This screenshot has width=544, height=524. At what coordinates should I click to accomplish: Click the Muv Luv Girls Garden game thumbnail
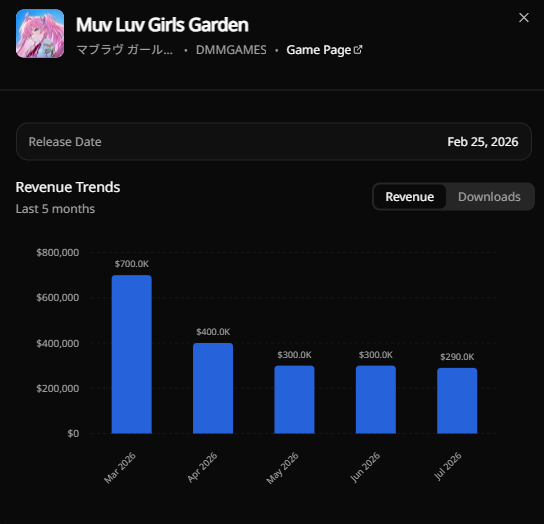tap(40, 33)
